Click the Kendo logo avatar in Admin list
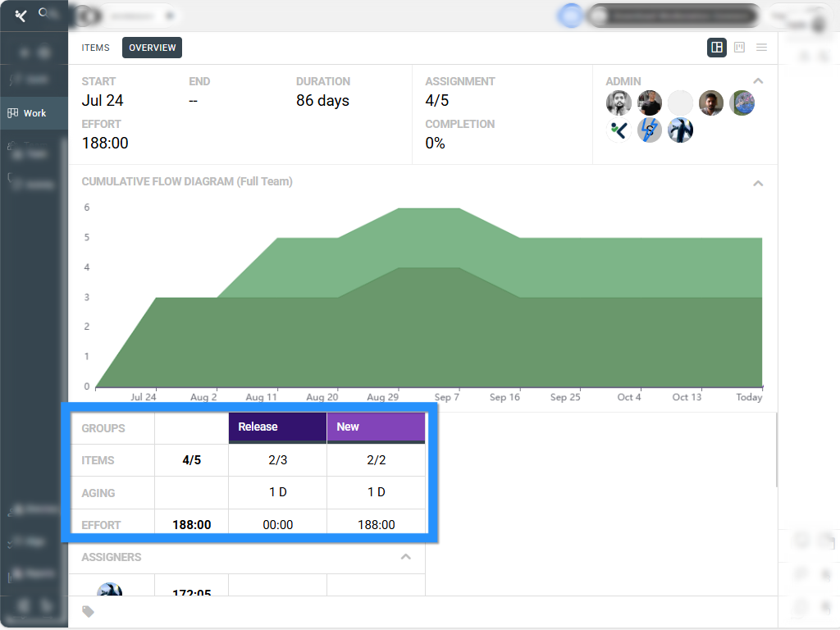The width and height of the screenshot is (840, 630). (619, 130)
